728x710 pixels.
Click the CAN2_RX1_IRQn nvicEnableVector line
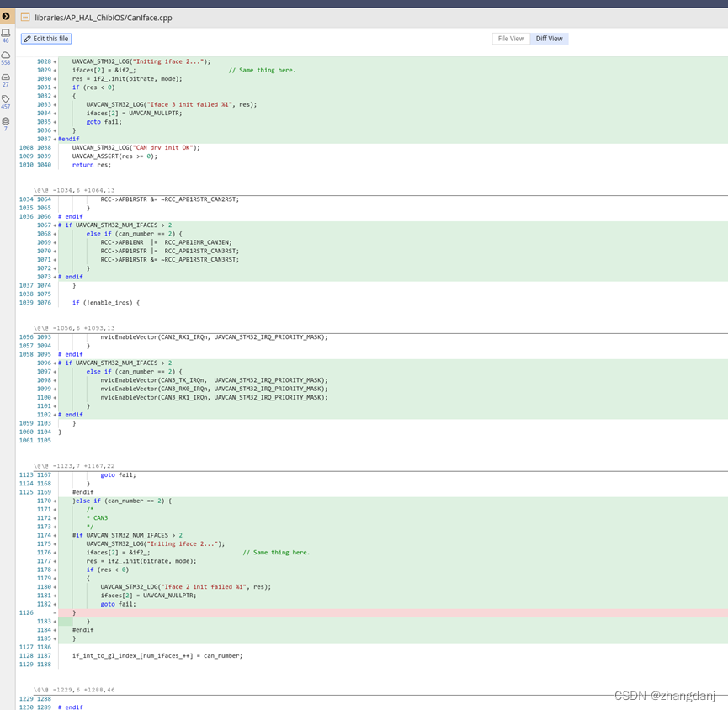click(x=214, y=336)
